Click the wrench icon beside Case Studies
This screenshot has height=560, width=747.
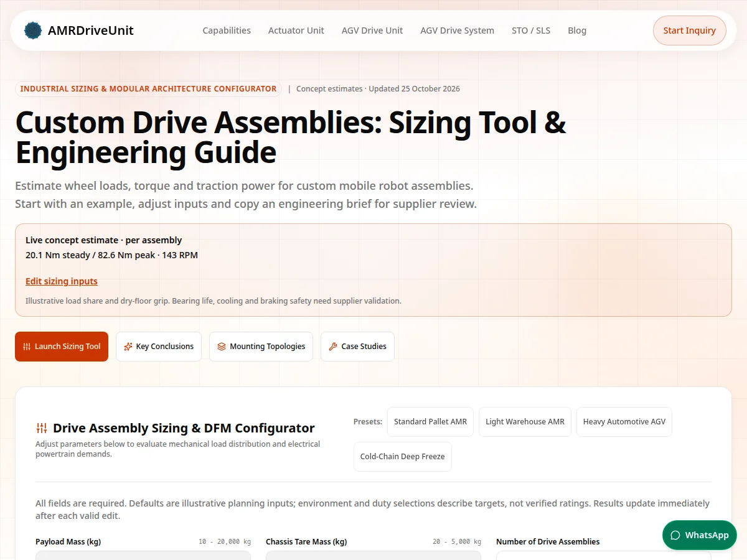tap(333, 347)
